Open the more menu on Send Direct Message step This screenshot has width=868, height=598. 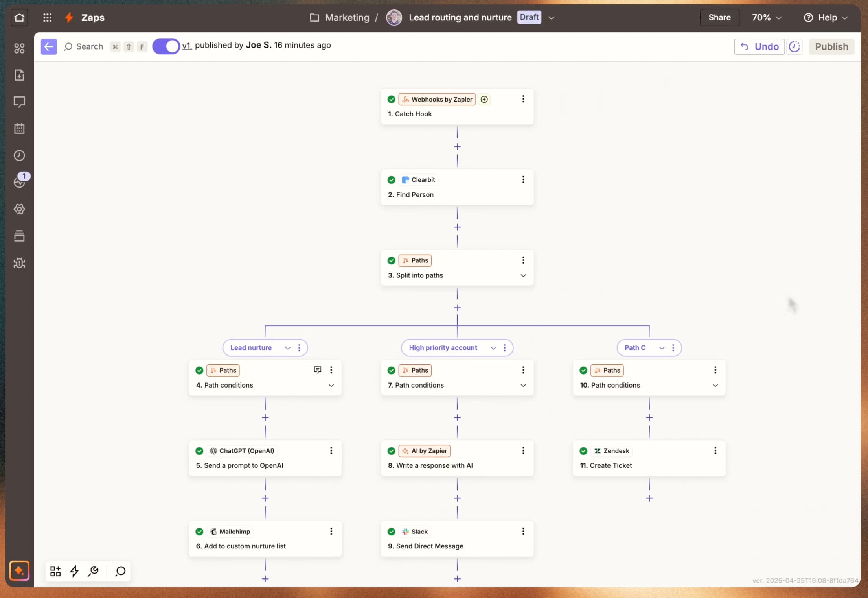(523, 531)
